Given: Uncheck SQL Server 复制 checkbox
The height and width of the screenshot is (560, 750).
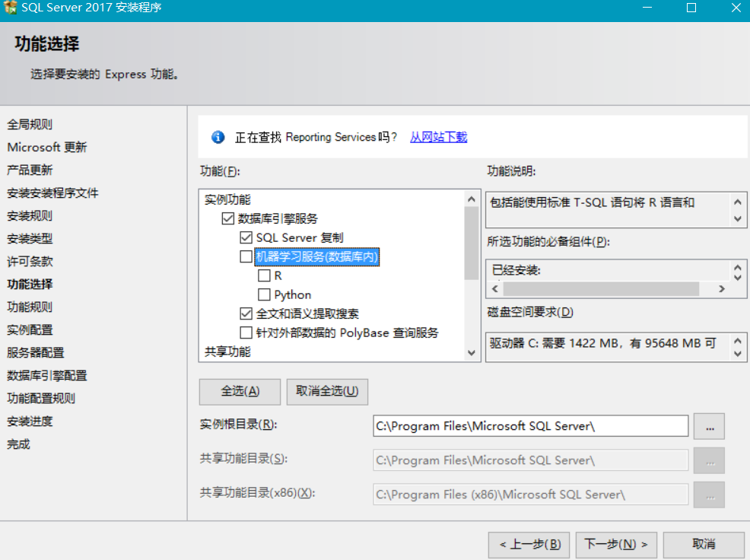Looking at the screenshot, I should [246, 237].
